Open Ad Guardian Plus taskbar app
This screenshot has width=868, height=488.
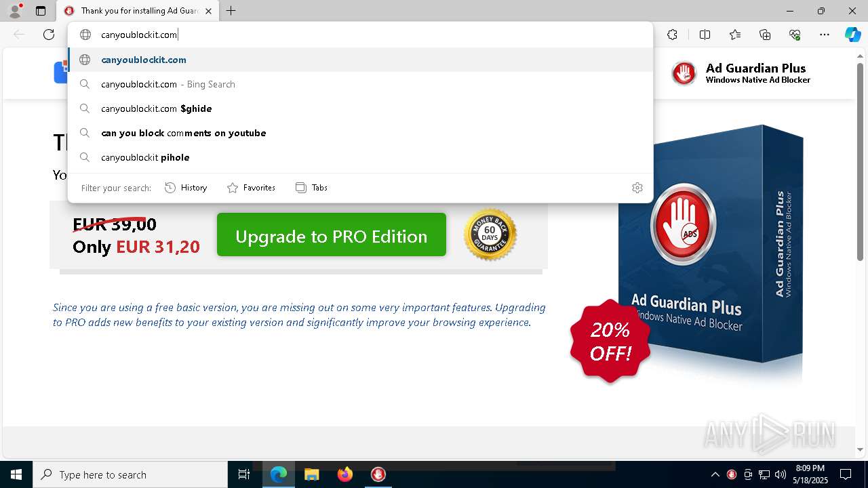pos(378,474)
